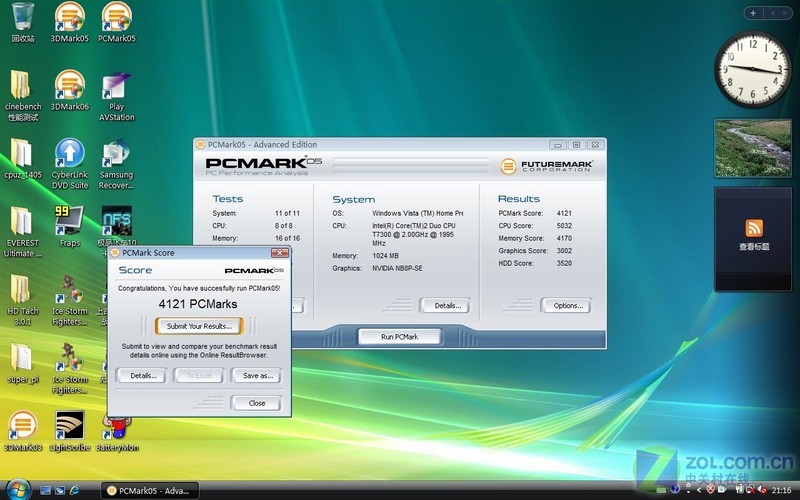Click Run PCMark button
The height and width of the screenshot is (500, 800).
point(399,337)
